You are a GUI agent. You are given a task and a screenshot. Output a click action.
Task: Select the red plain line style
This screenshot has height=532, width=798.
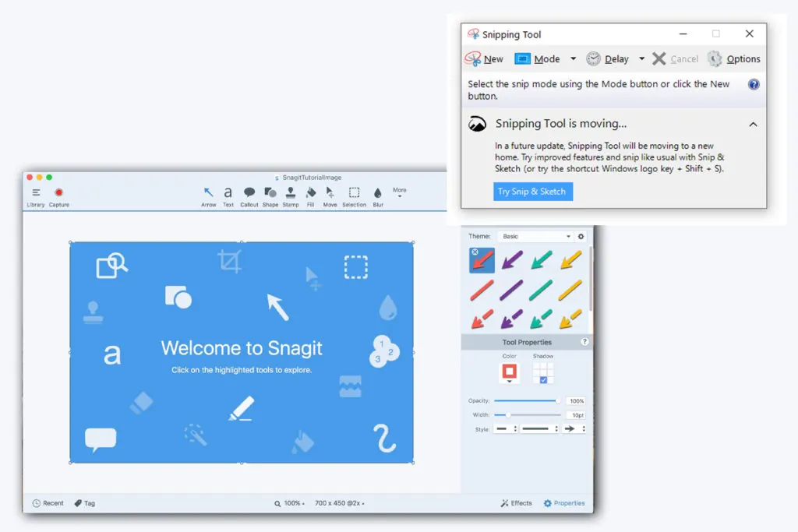482,291
